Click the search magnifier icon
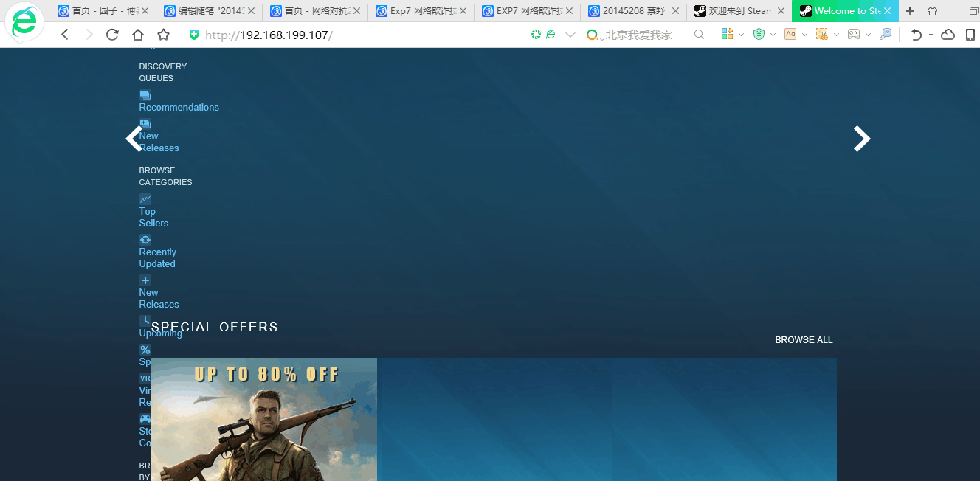Screen dimensions: 980x481 (699, 35)
